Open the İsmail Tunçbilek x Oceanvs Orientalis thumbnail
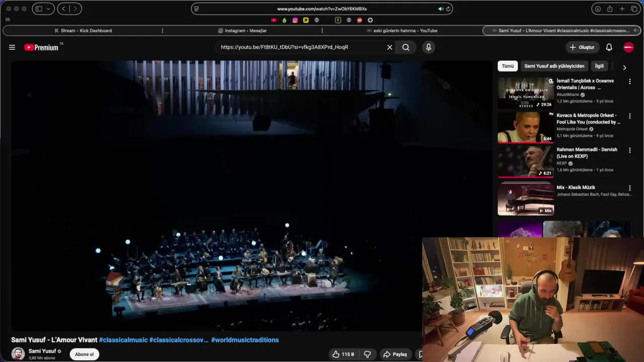Image resolution: width=644 pixels, height=362 pixels. pos(525,93)
